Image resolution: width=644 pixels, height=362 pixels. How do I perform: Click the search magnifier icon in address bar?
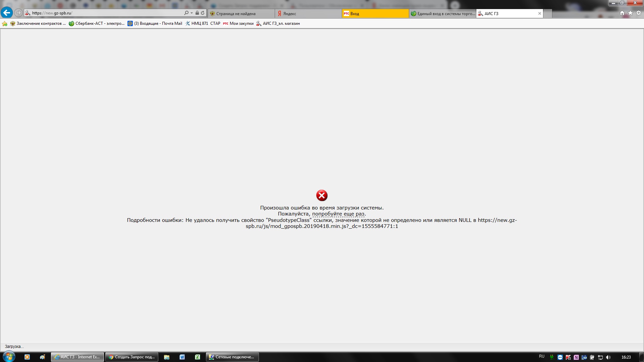[x=186, y=13]
